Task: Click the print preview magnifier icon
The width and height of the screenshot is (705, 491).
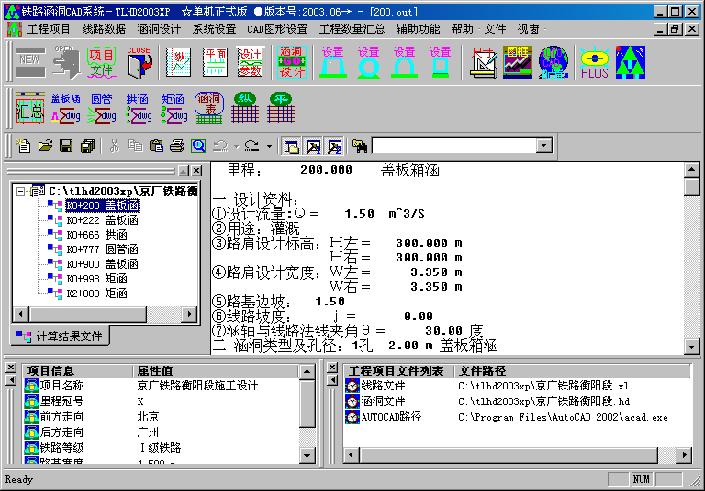Action: tap(198, 146)
